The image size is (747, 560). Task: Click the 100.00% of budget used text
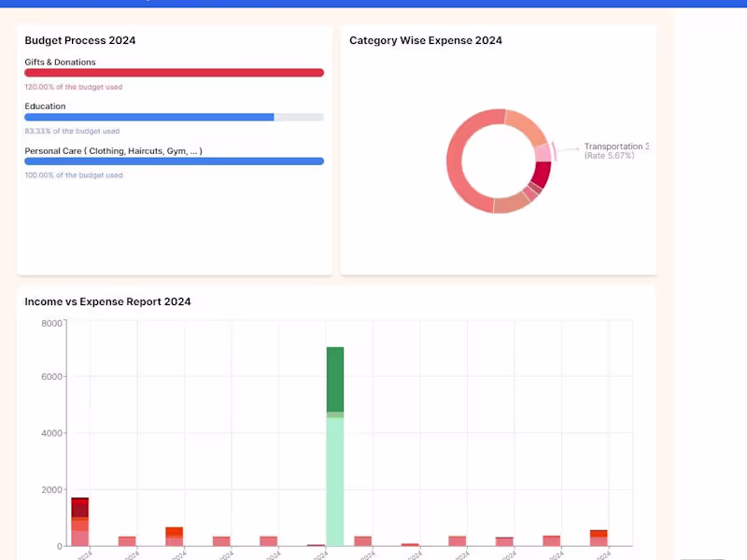71,175
